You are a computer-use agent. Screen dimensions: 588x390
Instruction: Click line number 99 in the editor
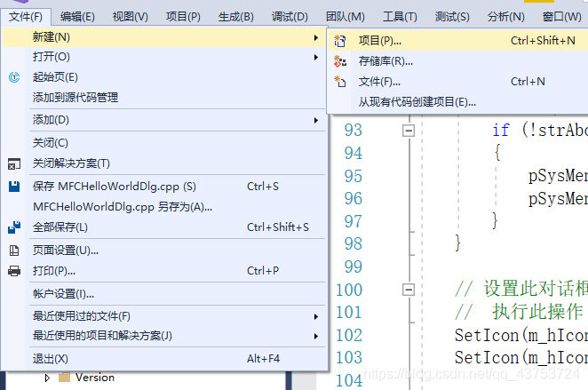(x=354, y=267)
